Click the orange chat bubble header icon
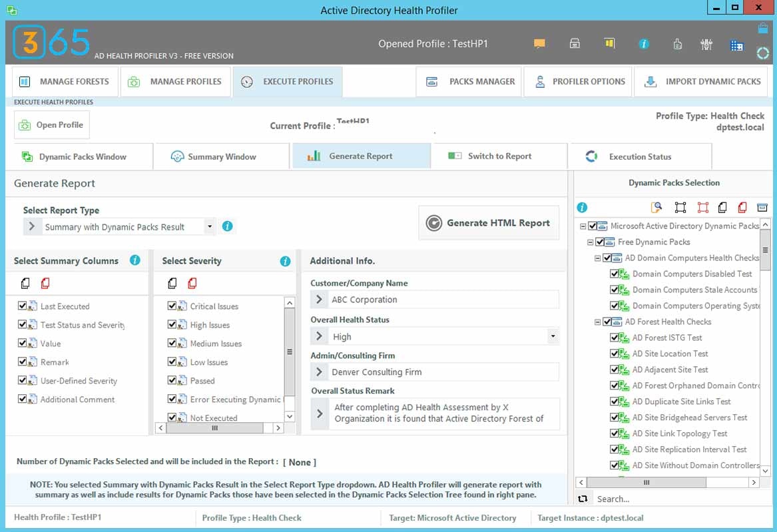 tap(539, 43)
